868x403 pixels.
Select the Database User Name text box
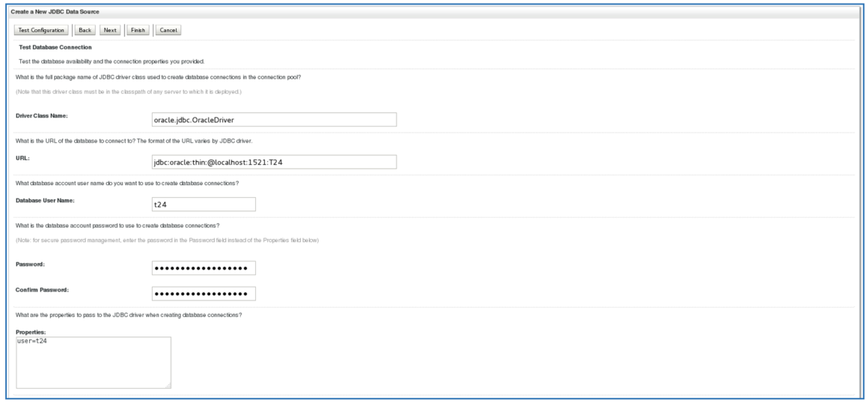[204, 204]
